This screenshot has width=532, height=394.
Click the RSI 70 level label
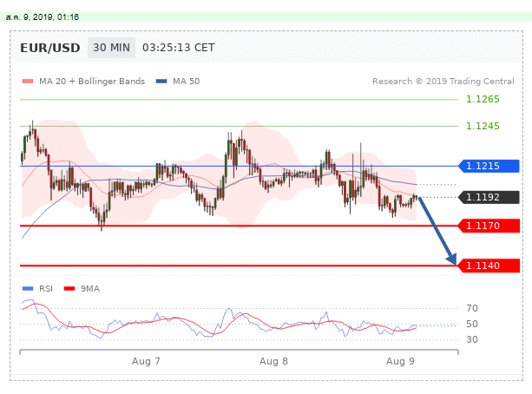pyautogui.click(x=472, y=308)
